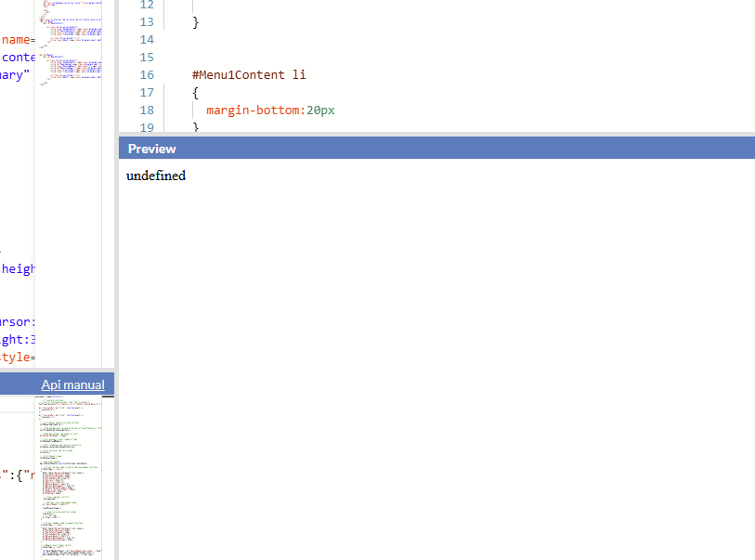
Task: Click line number 13 in gutter
Action: 146,22
